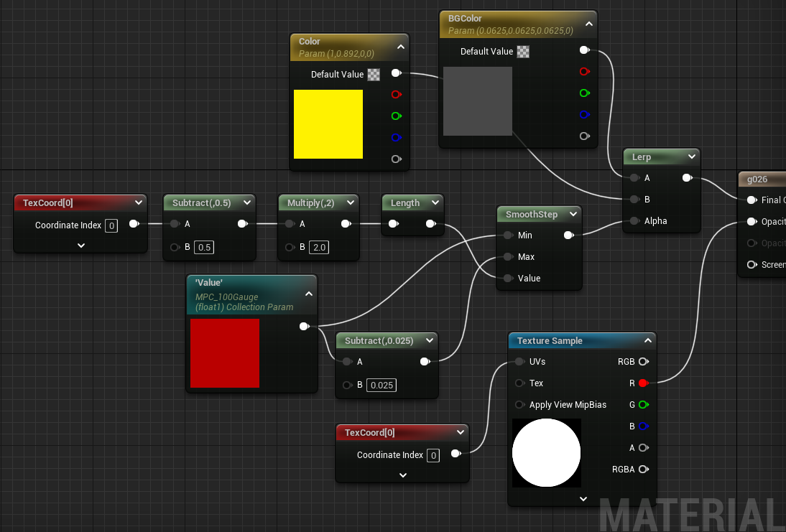Click Subtract(,0.025) output pin
This screenshot has width=786, height=532.
425,362
